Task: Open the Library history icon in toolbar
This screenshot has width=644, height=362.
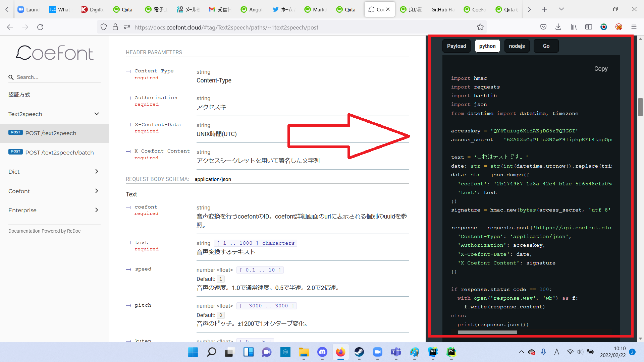Action: pos(574,27)
